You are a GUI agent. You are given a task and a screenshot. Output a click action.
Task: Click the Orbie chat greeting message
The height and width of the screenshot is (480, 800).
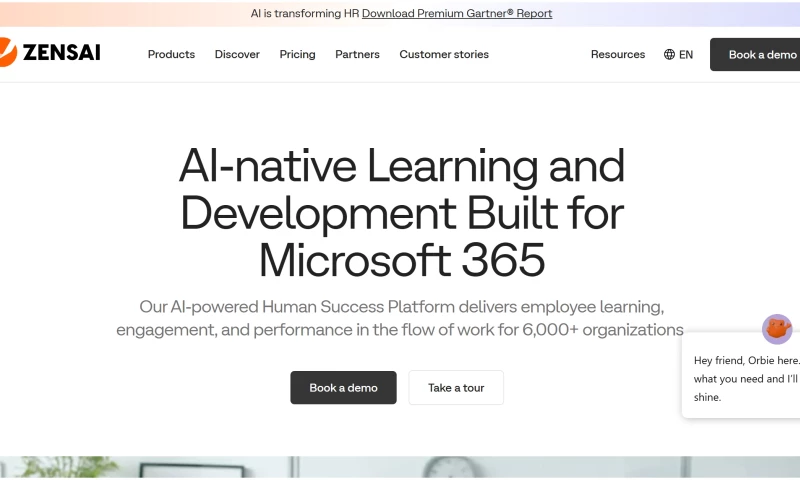pos(741,376)
